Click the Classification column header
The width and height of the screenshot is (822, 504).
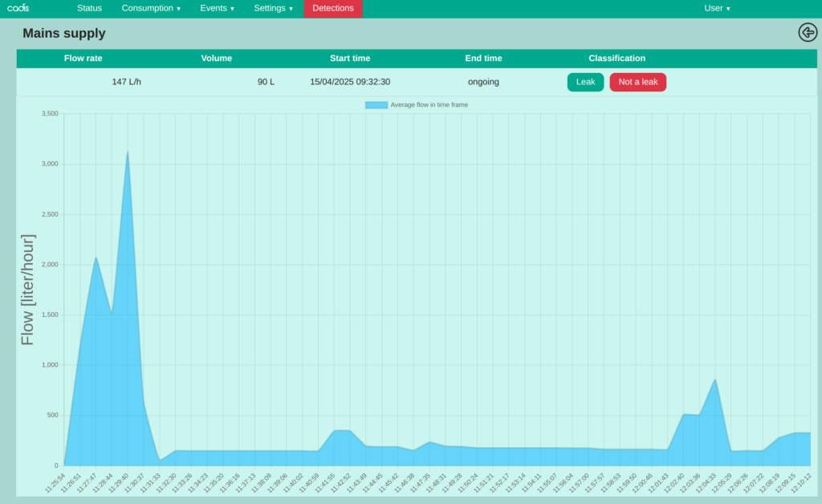pyautogui.click(x=616, y=58)
